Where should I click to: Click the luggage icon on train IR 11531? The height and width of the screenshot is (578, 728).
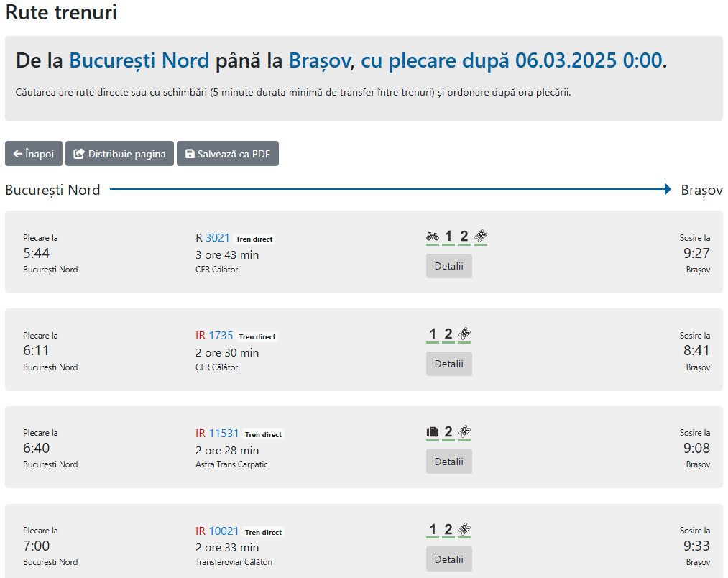[432, 432]
